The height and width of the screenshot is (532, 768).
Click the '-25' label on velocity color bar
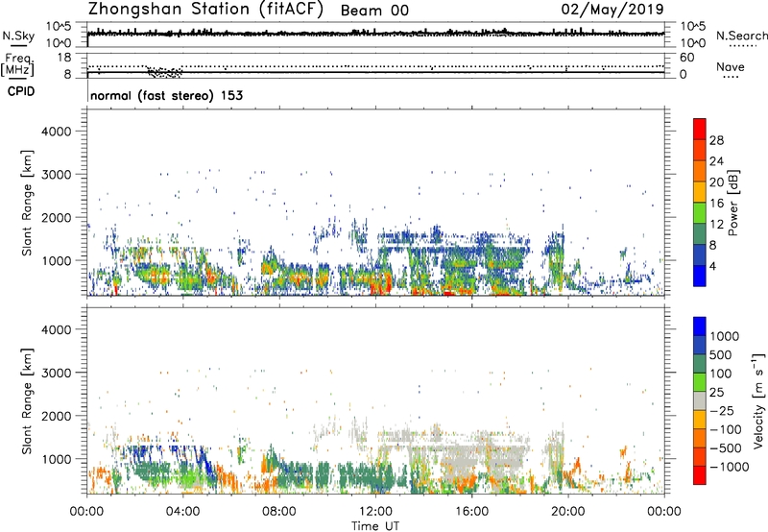click(x=721, y=411)
